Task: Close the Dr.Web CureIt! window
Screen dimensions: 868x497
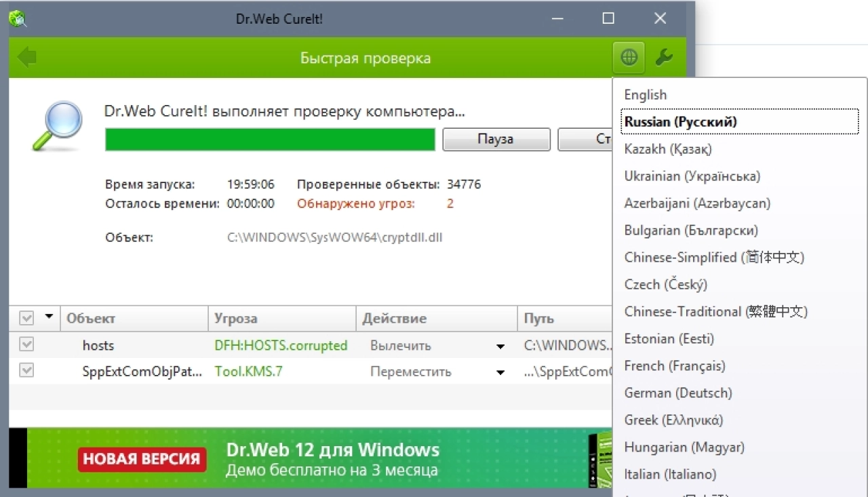Action: (660, 19)
